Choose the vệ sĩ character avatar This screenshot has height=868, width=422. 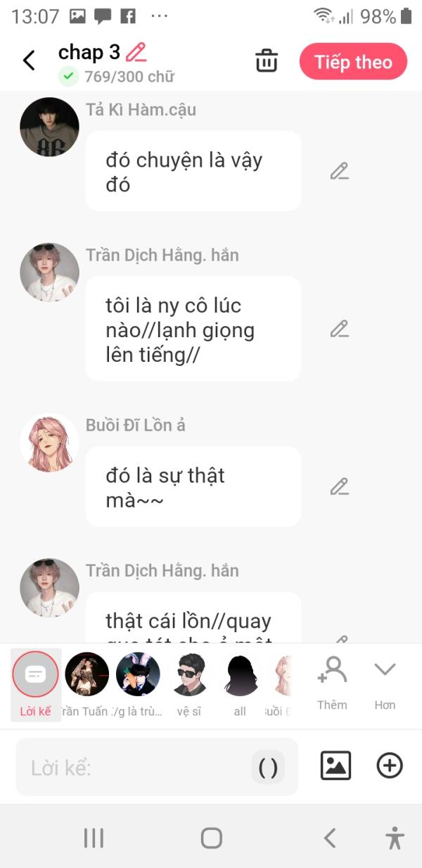point(189,684)
